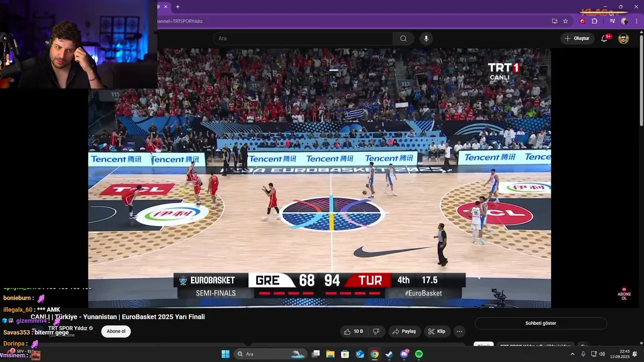Open the YouTube account avatar menu

coord(623,38)
